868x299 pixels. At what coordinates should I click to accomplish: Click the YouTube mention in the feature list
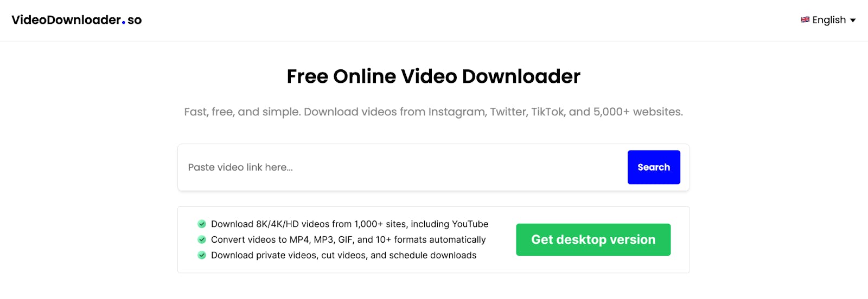point(470,224)
